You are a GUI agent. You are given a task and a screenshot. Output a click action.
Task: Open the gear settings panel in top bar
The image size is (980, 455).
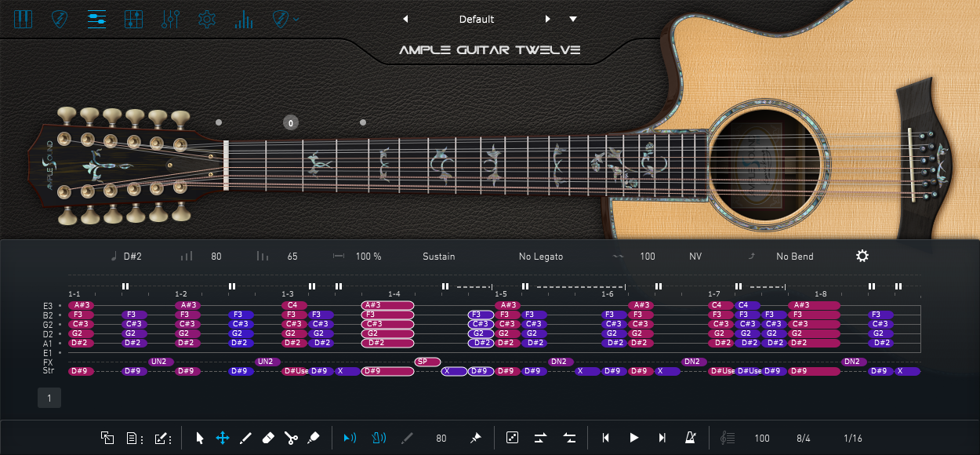[x=206, y=19]
